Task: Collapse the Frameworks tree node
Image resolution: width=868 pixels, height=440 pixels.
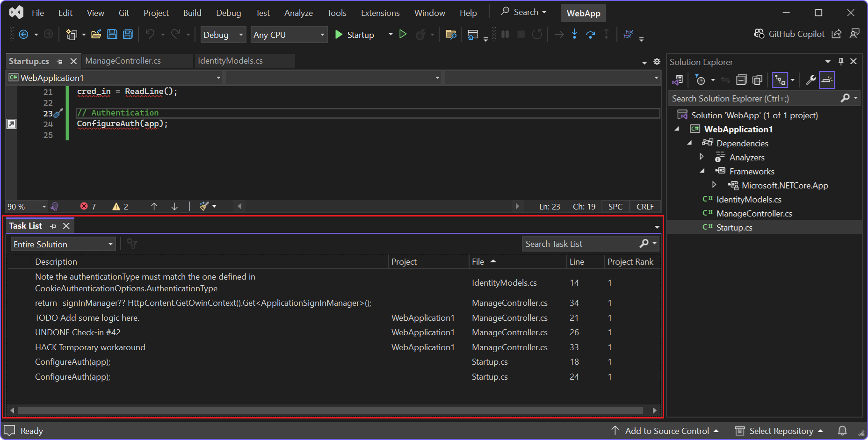Action: 702,171
